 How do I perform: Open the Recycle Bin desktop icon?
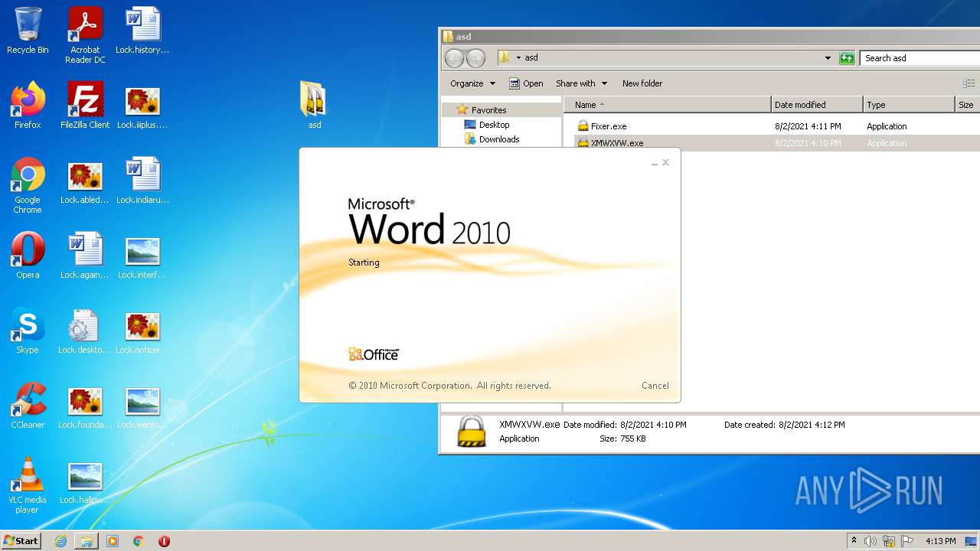pos(28,31)
